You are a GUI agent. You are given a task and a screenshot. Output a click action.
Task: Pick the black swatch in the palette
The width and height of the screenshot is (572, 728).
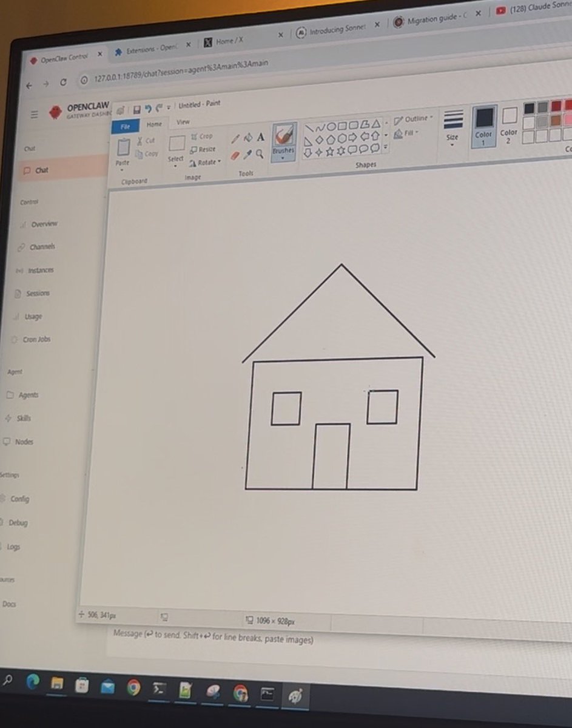coord(529,108)
